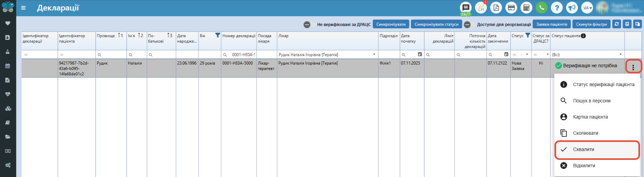
Task: Click the Синхронізувати button
Action: [x=391, y=24]
